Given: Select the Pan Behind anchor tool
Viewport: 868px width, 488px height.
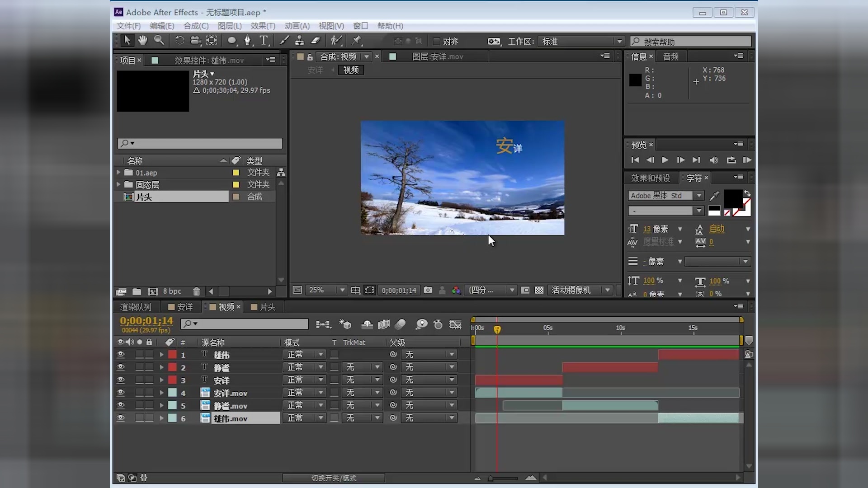Looking at the screenshot, I should pos(211,41).
